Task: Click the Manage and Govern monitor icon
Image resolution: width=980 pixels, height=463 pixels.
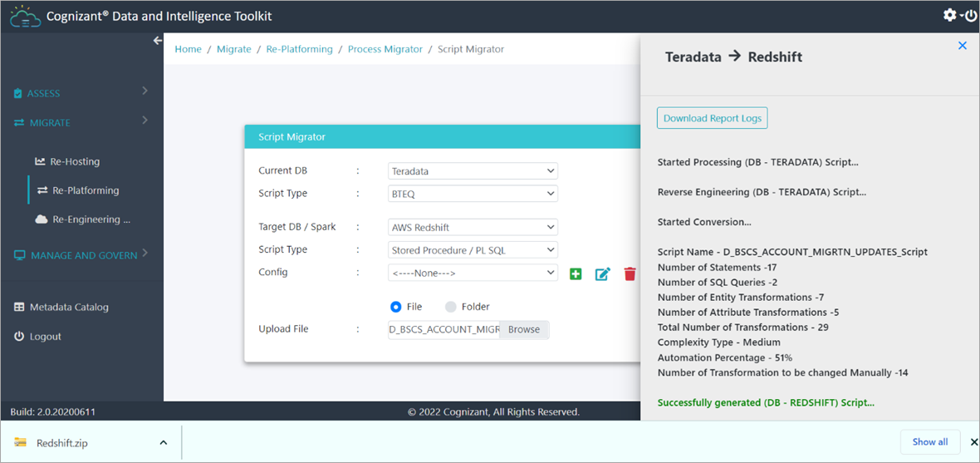Action: tap(19, 255)
